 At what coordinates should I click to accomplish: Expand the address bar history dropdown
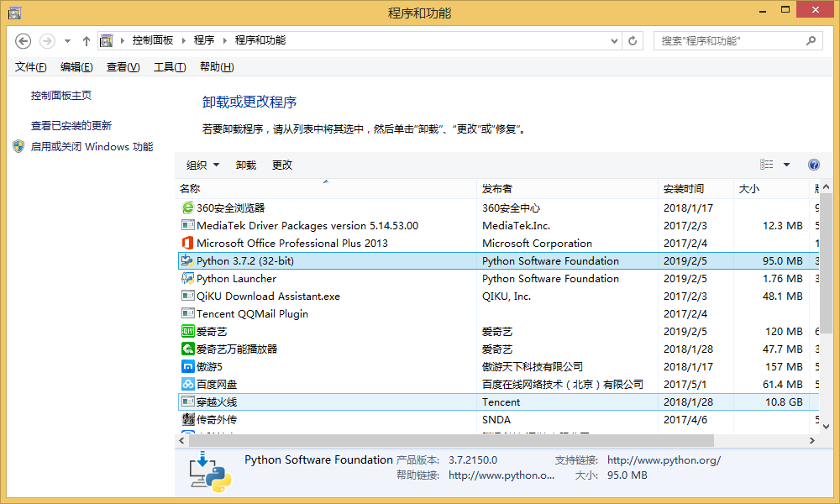[x=614, y=40]
